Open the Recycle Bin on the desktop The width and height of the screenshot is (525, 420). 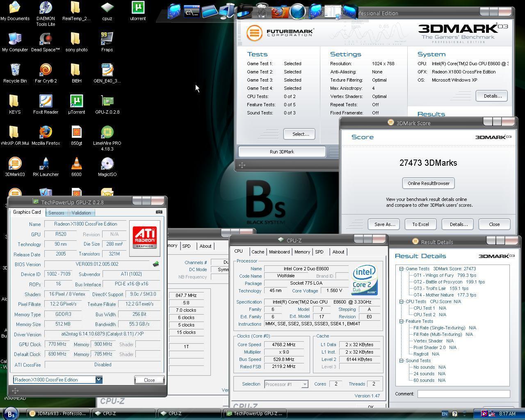pos(15,73)
